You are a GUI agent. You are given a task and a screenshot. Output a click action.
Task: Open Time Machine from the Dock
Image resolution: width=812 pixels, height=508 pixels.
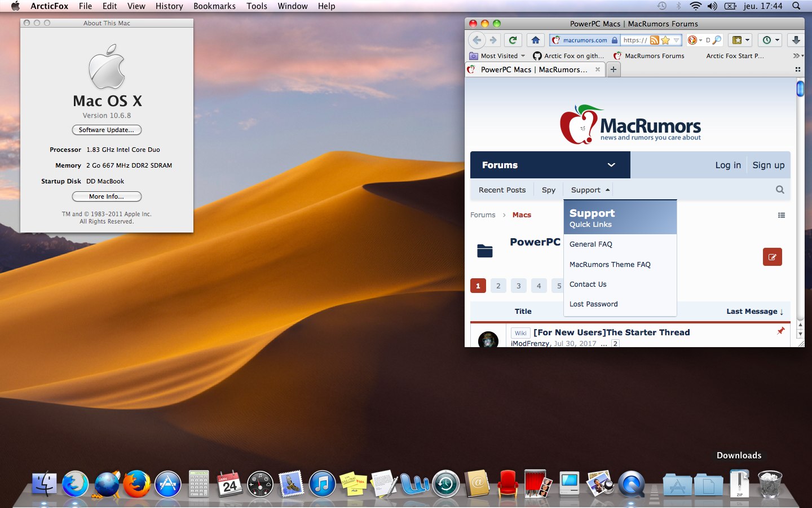pyautogui.click(x=446, y=484)
